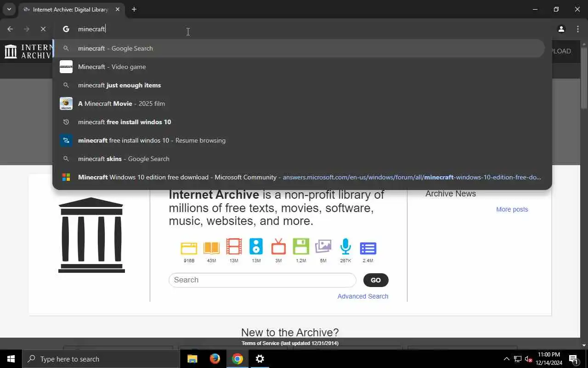
Task: Open the tab search dropdown arrow
Action: [x=9, y=9]
